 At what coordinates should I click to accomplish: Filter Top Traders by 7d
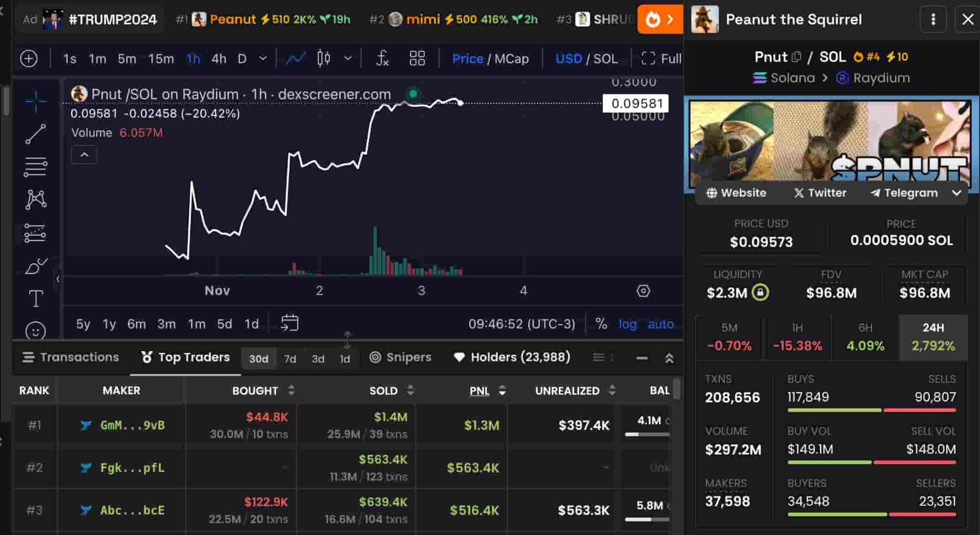coord(290,358)
